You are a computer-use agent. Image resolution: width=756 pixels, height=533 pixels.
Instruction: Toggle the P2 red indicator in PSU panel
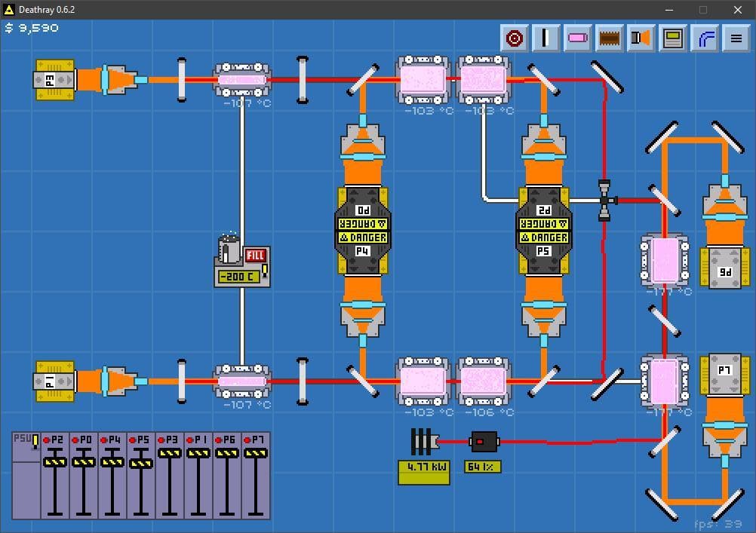(x=48, y=440)
